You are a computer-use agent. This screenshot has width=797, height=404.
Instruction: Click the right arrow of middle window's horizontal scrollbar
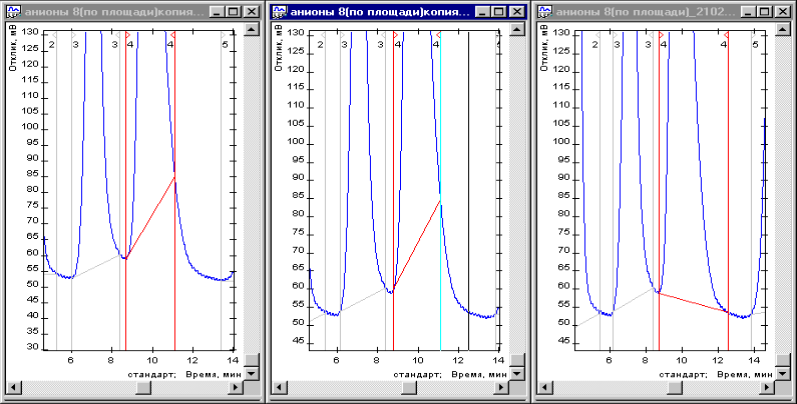(x=502, y=388)
